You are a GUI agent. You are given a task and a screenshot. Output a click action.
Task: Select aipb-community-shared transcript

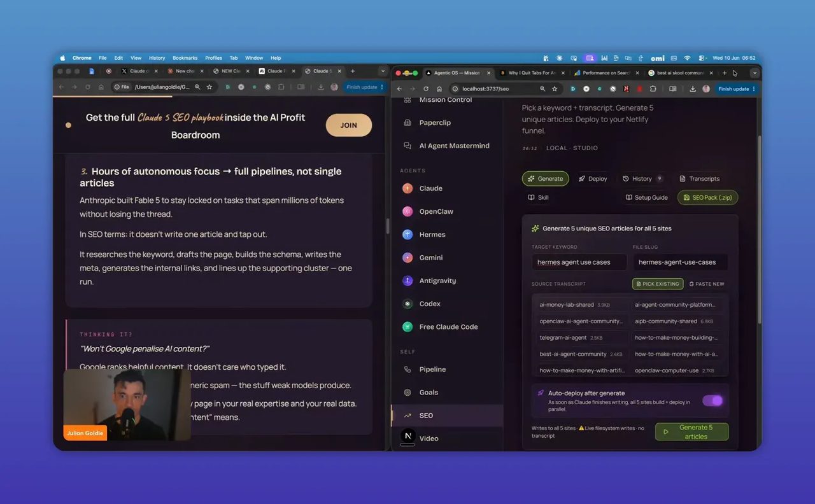click(679, 321)
